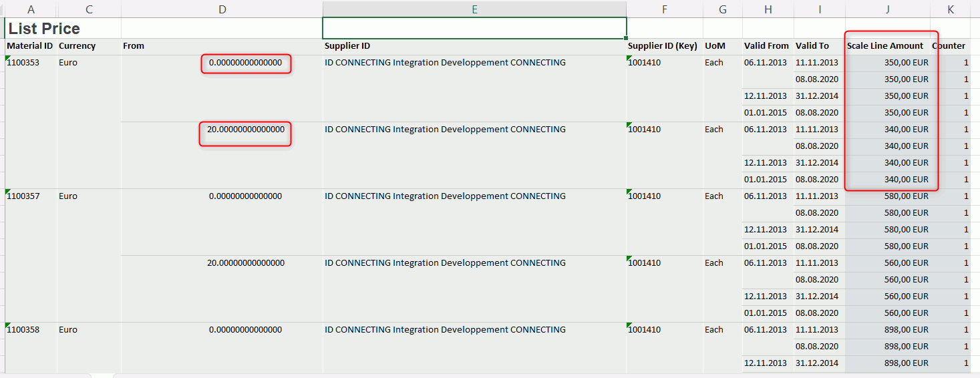Select column G header letter
The width and height of the screenshot is (980, 378).
[722, 9]
